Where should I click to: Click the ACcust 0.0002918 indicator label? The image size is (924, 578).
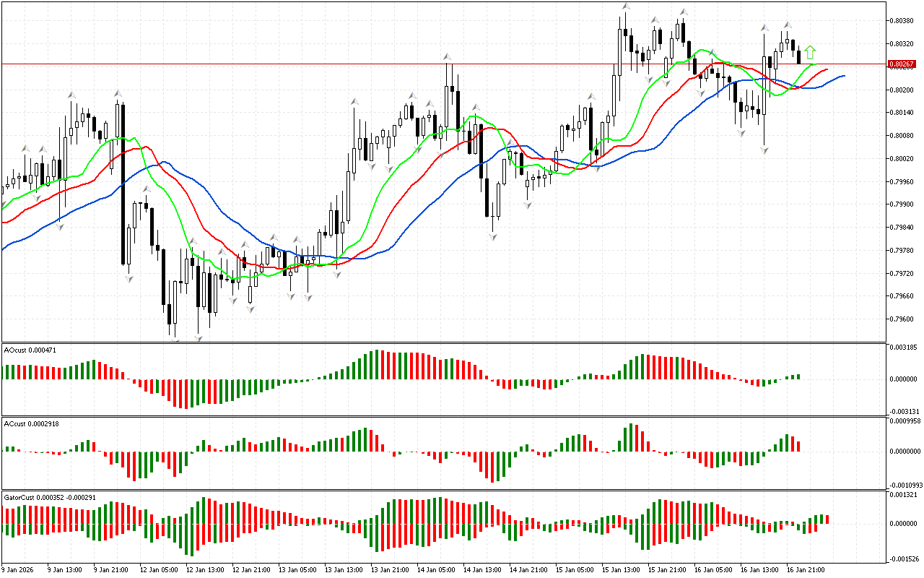point(31,423)
